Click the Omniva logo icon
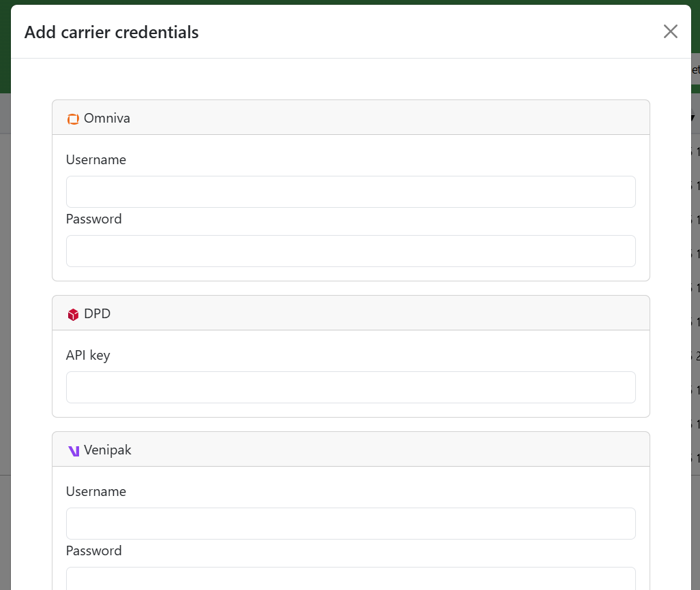The image size is (700, 590). [x=73, y=119]
